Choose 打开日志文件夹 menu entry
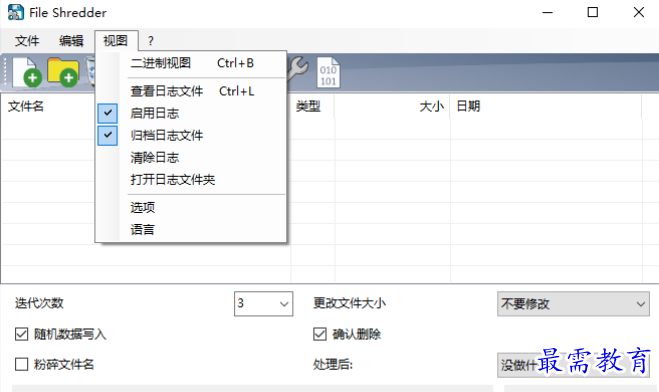Screen dimensions: 659x392 [191, 180]
